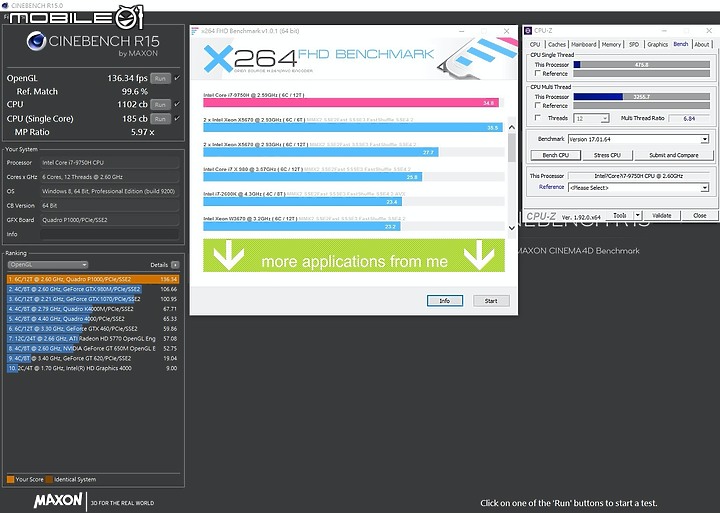The image size is (720, 513).
Task: Click the Reference link in CPU-Z
Action: click(551, 187)
